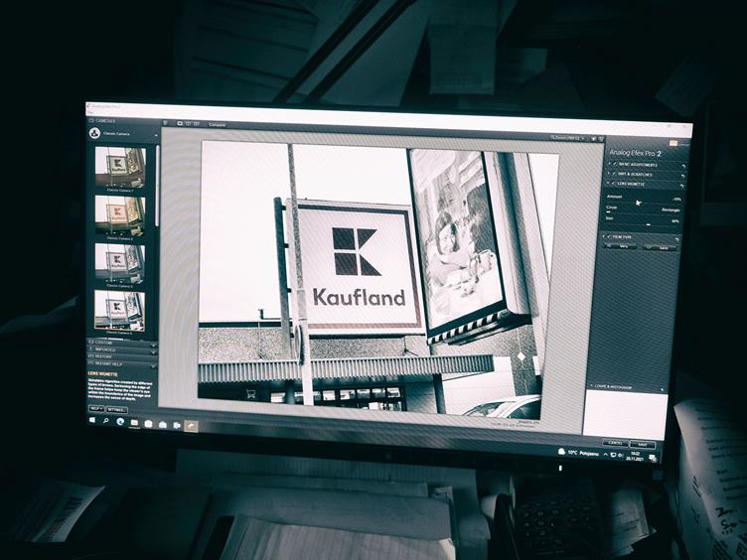The image size is (747, 560).
Task: Click the Compare button
Action: coord(217,125)
